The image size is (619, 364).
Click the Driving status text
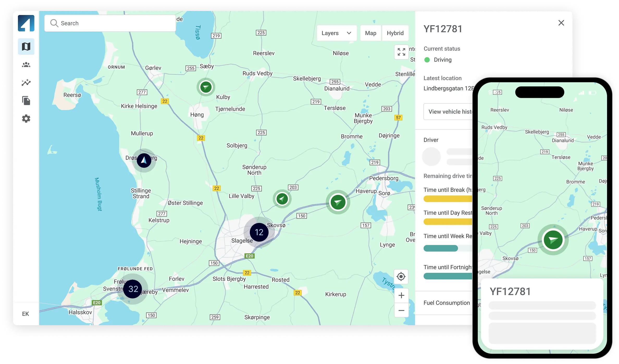coord(443,60)
